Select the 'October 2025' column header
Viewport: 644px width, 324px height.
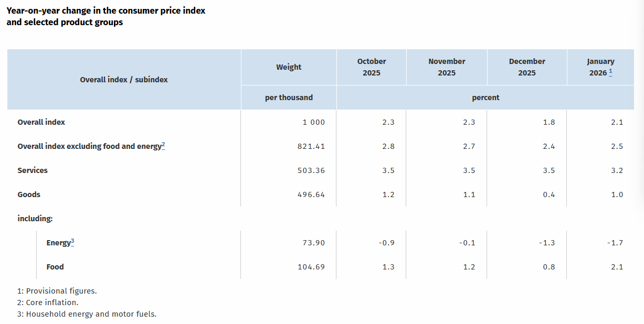tap(372, 67)
